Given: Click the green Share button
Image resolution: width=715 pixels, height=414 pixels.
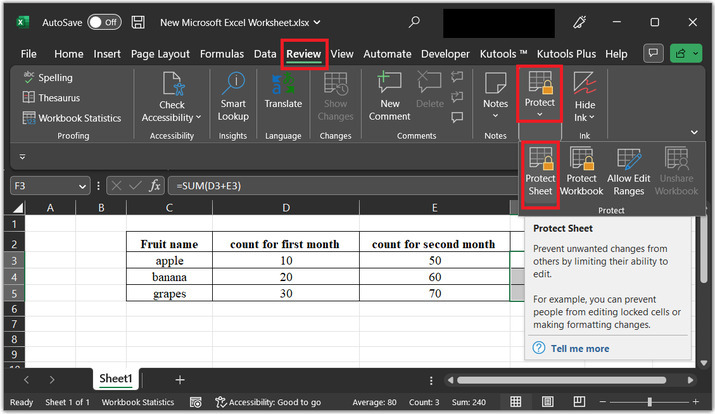Looking at the screenshot, I should click(686, 54).
